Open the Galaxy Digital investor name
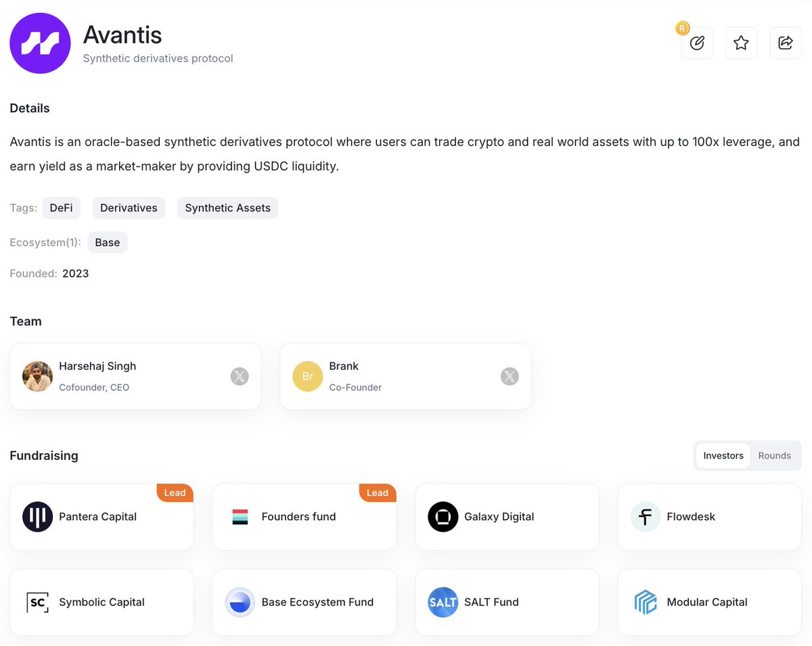Image resolution: width=812 pixels, height=646 pixels. pos(499,517)
